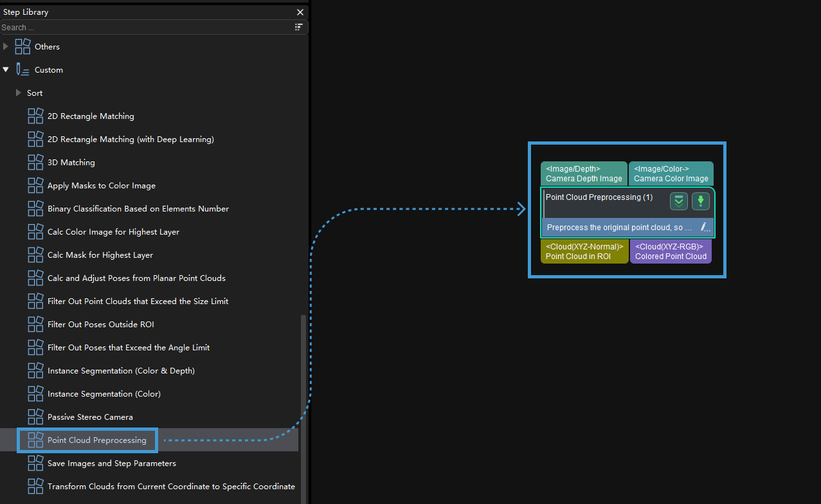Click the double-chevron expand icon on step node
Viewport: 821px width, 504px height.
(x=678, y=201)
